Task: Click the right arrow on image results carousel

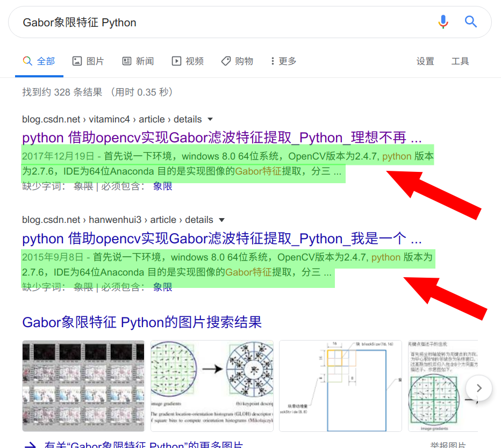Action: click(x=478, y=388)
